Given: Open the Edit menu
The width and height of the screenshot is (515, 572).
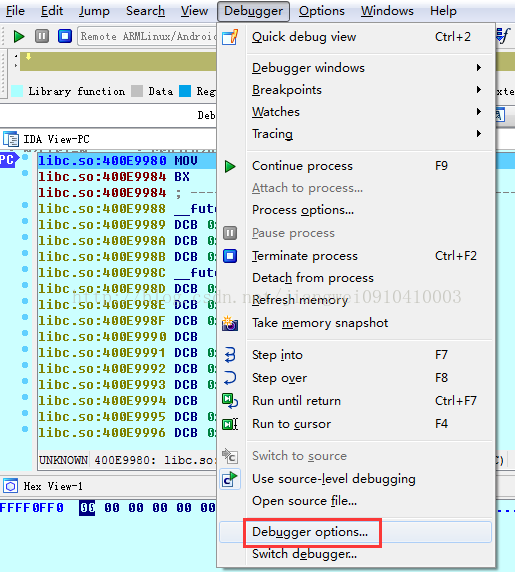Looking at the screenshot, I should 52,11.
